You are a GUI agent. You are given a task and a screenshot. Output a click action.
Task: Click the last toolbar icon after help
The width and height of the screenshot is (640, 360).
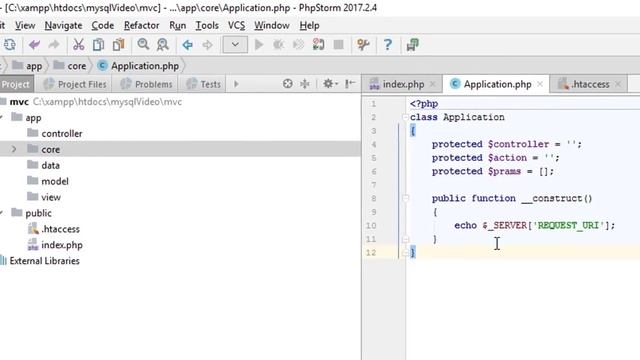[x=412, y=44]
